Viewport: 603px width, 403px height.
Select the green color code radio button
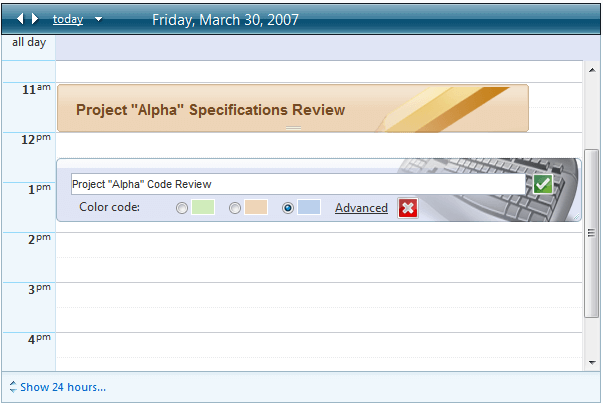(x=181, y=208)
